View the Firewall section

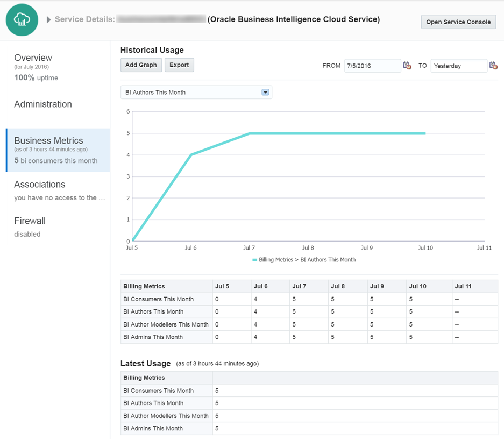coord(30,221)
